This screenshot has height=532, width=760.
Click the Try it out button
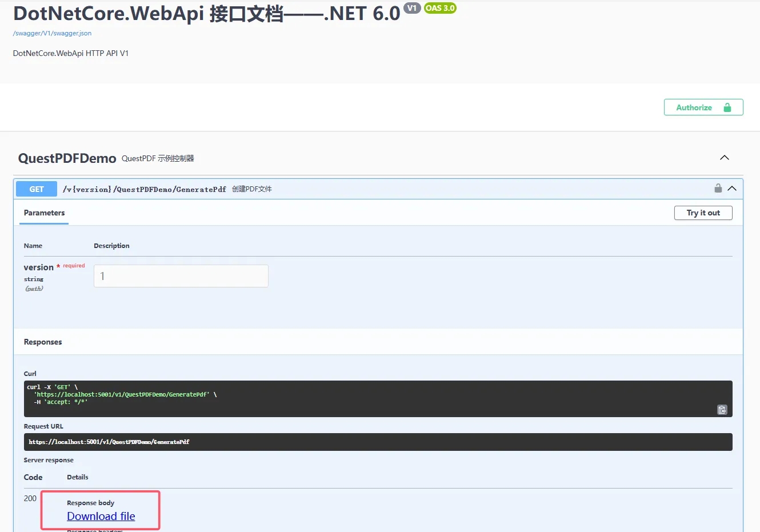pos(703,213)
